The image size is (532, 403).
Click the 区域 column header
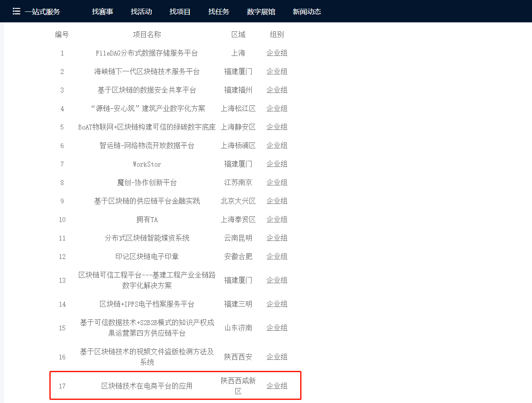238,34
